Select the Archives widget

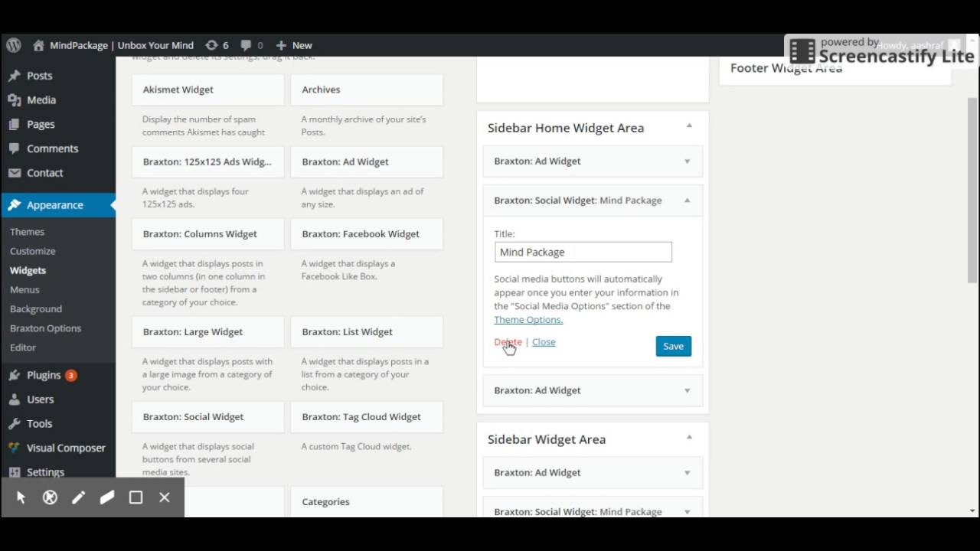pyautogui.click(x=367, y=90)
